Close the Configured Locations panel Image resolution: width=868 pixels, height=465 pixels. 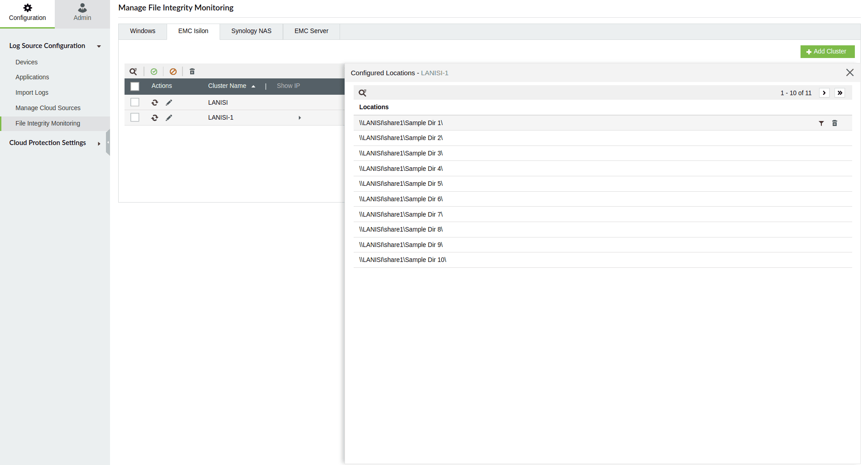click(850, 73)
